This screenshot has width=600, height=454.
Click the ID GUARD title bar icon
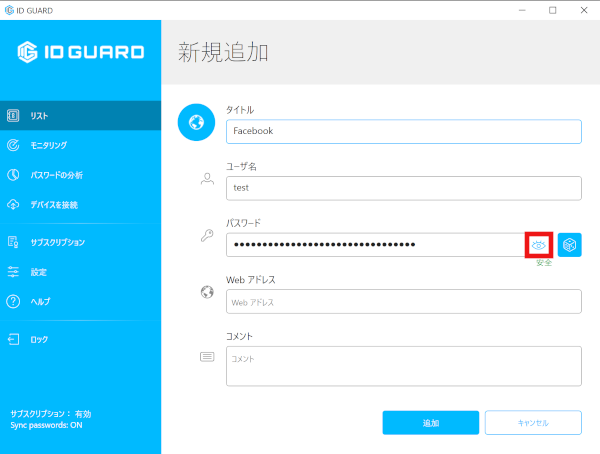point(9,10)
